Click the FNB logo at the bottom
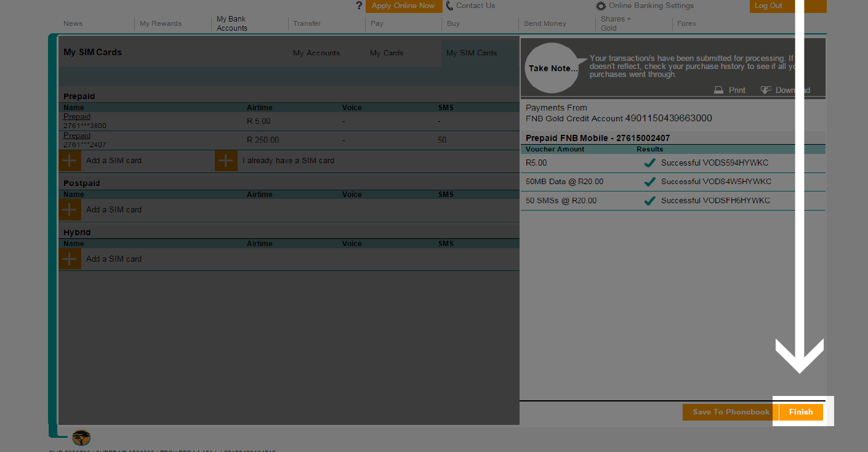 click(x=80, y=438)
